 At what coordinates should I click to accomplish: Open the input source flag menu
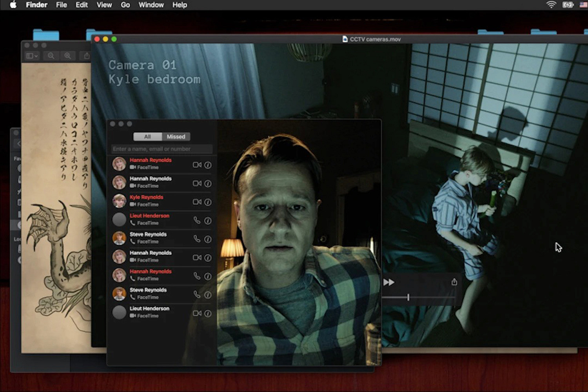click(x=583, y=5)
